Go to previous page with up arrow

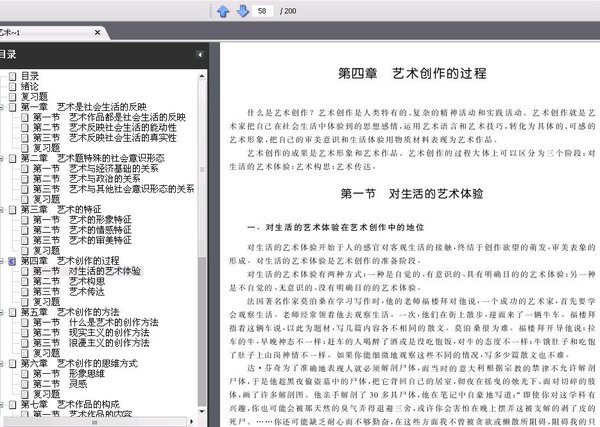(223, 11)
